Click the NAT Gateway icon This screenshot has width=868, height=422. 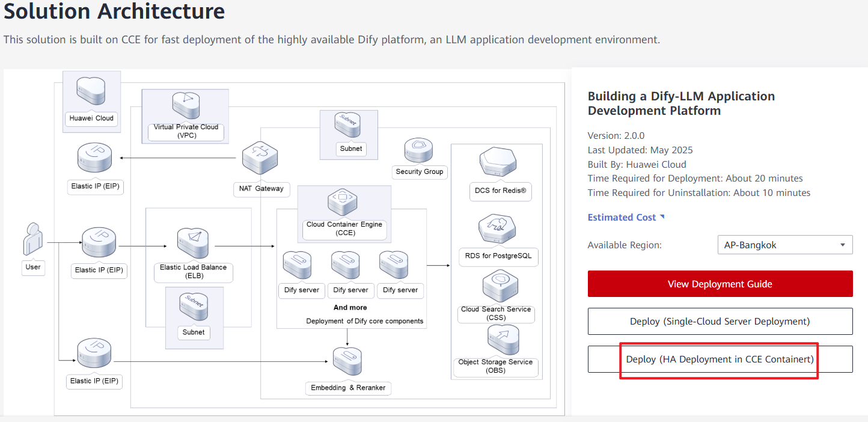260,159
